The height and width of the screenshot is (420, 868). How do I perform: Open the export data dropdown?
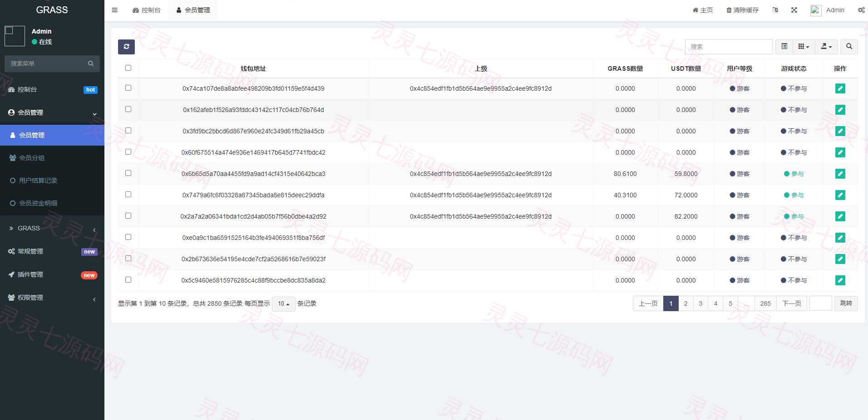tap(826, 47)
